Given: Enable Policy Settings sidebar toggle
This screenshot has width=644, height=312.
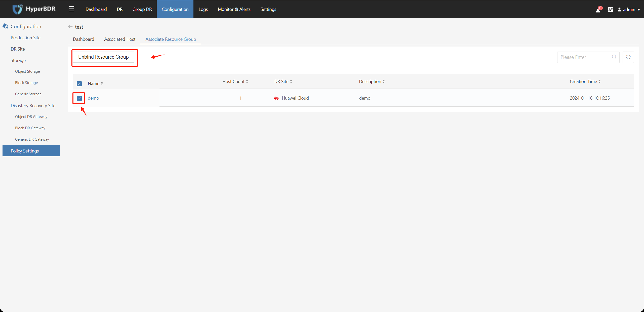Looking at the screenshot, I should 31,151.
